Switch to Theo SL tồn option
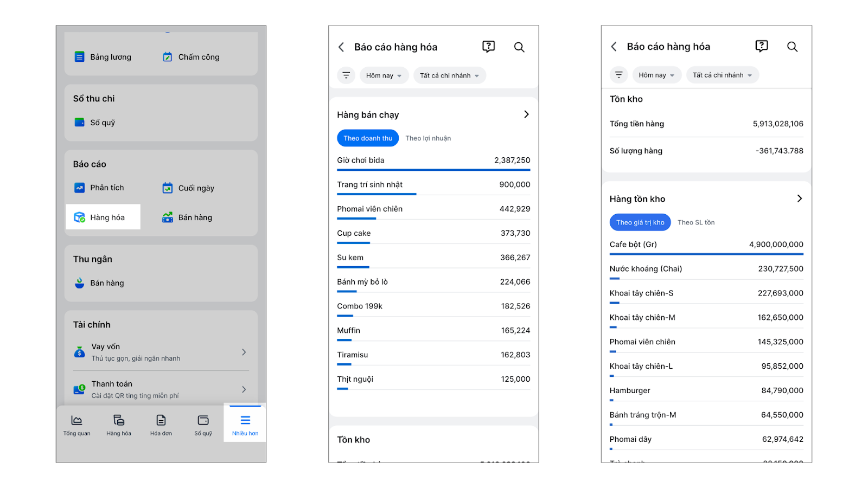Viewport: 868px width, 488px height. coord(696,222)
